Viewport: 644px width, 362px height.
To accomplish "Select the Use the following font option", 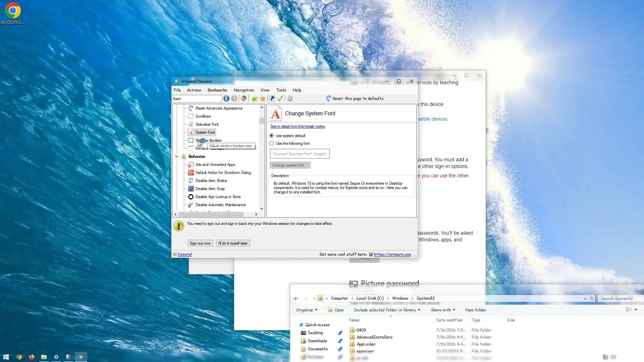I will [272, 143].
